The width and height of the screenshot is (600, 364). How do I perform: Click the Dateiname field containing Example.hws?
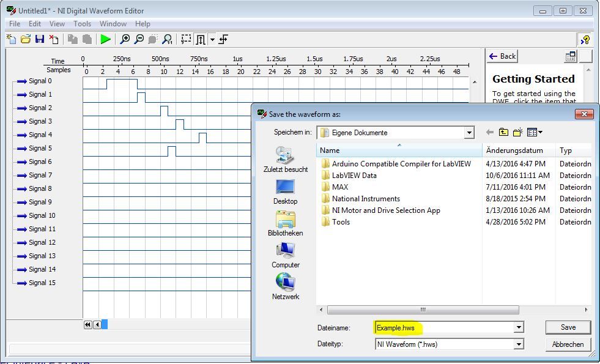(444, 328)
